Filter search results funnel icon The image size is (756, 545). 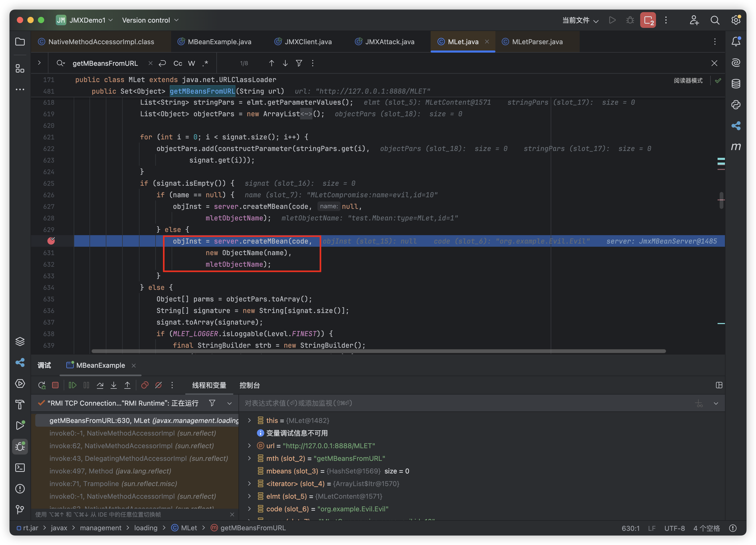(x=299, y=63)
